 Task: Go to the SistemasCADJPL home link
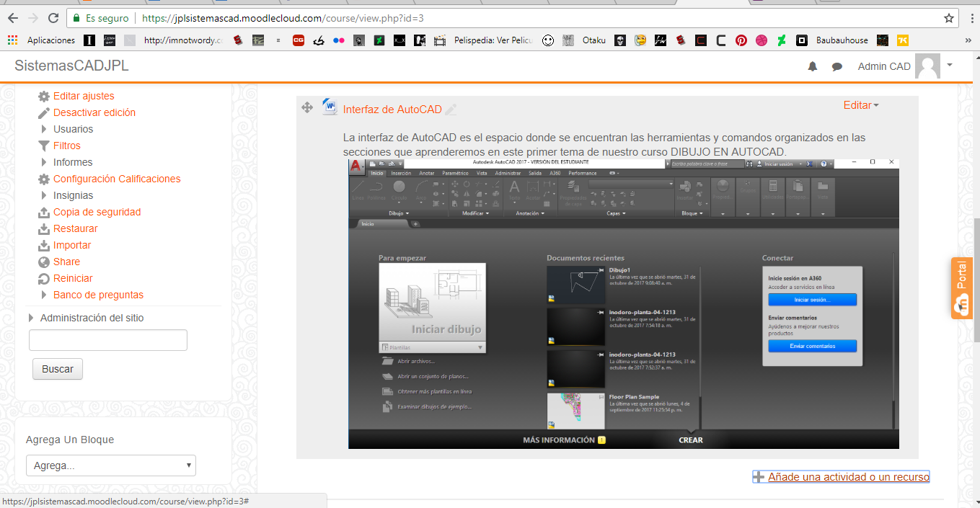click(71, 66)
